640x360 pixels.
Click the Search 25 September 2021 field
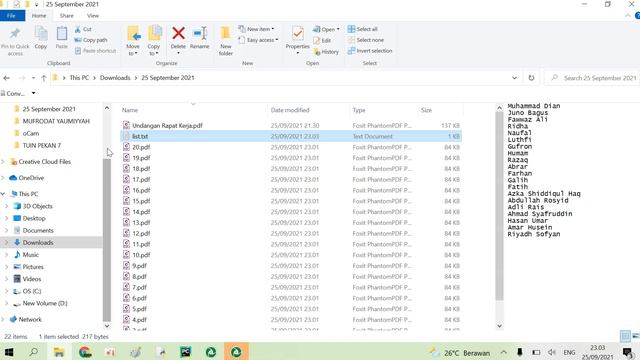(592, 78)
